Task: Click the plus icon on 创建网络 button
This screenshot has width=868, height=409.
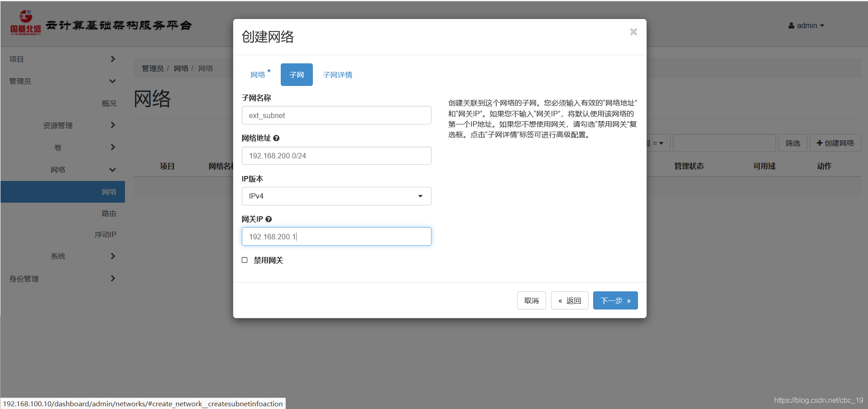Action: click(820, 143)
